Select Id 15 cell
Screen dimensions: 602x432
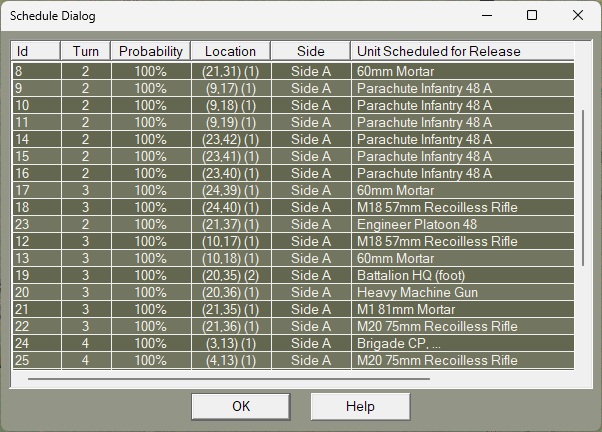pyautogui.click(x=37, y=156)
